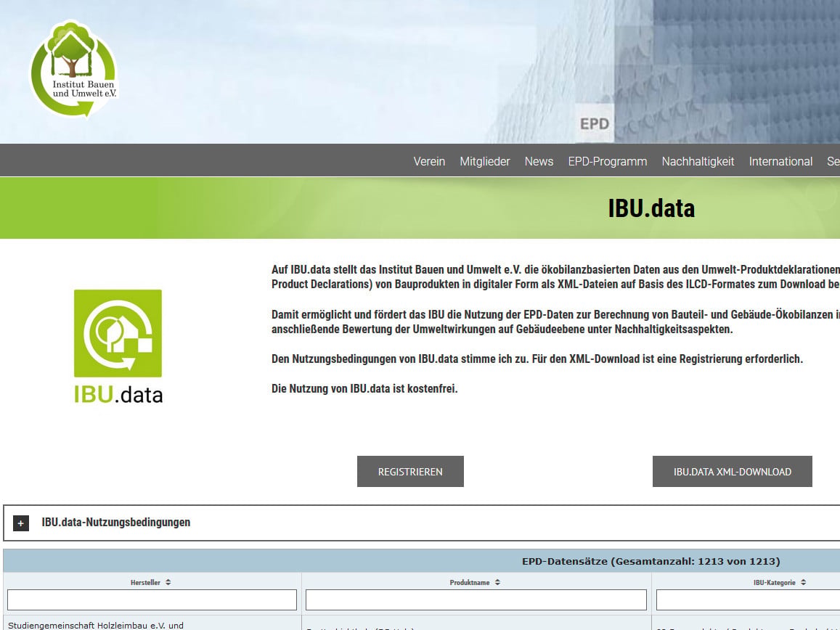
Task: Click the REGISTRIEREN button
Action: tap(410, 472)
